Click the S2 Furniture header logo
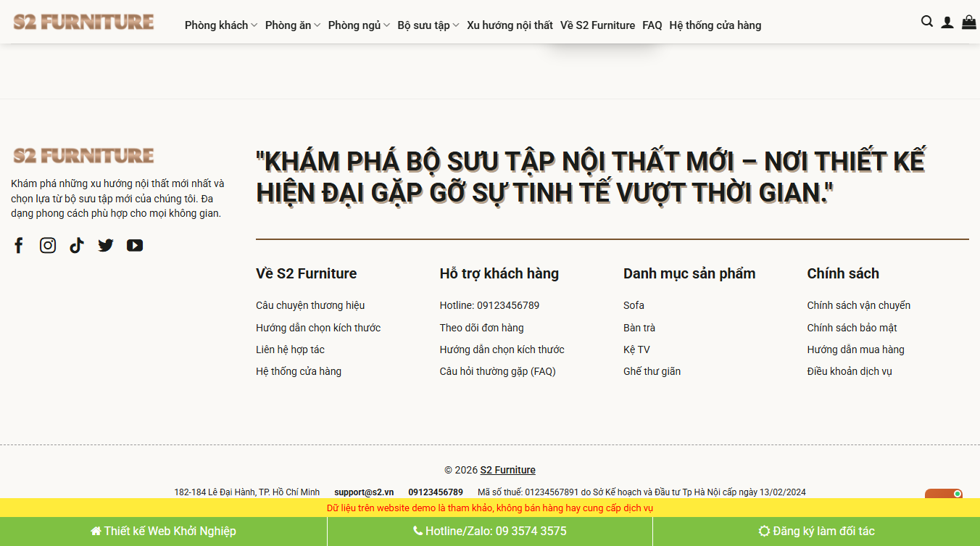The height and width of the screenshot is (546, 980). pos(83,22)
